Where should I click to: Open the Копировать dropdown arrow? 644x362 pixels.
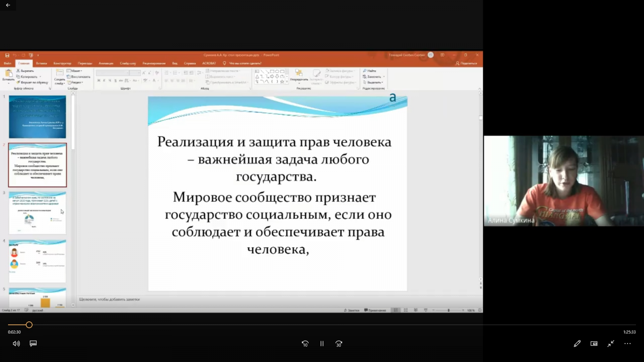(40, 76)
